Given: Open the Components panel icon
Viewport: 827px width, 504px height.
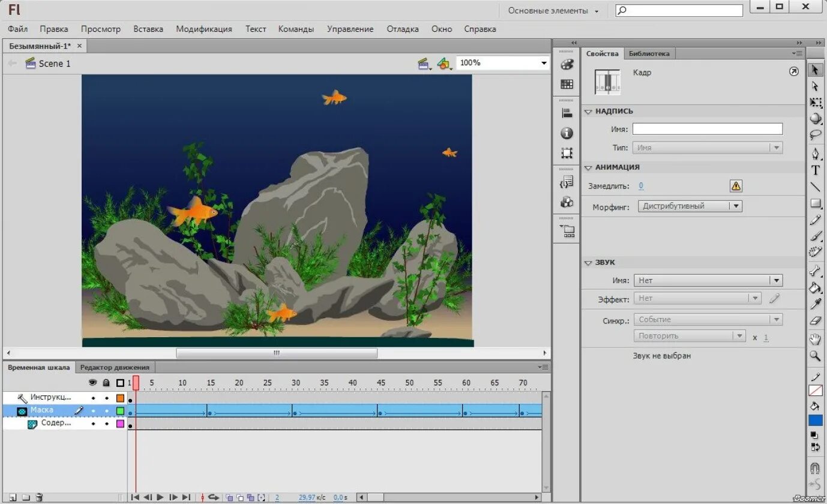Looking at the screenshot, I should pyautogui.click(x=567, y=202).
